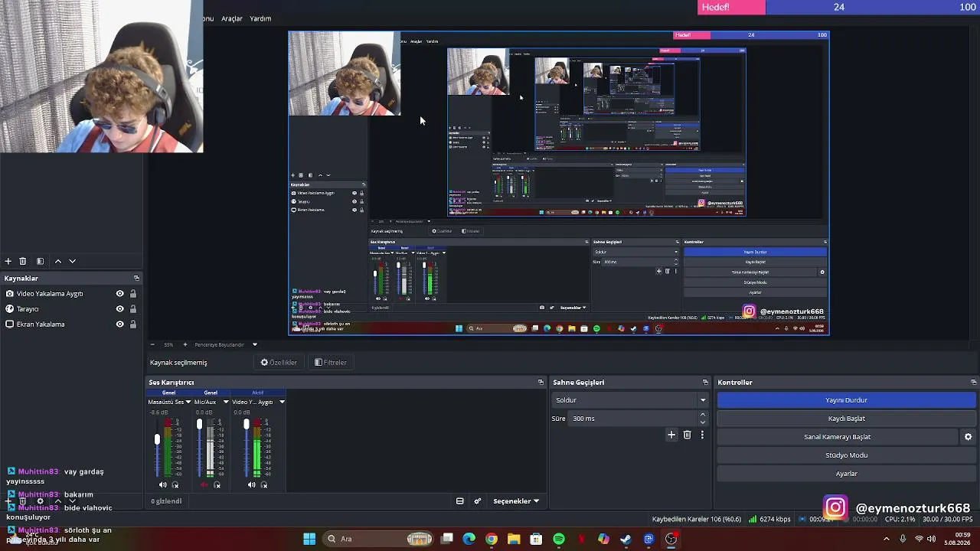Open advanced audio properties gear icon
This screenshot has height=551, width=980.
pyautogui.click(x=478, y=501)
